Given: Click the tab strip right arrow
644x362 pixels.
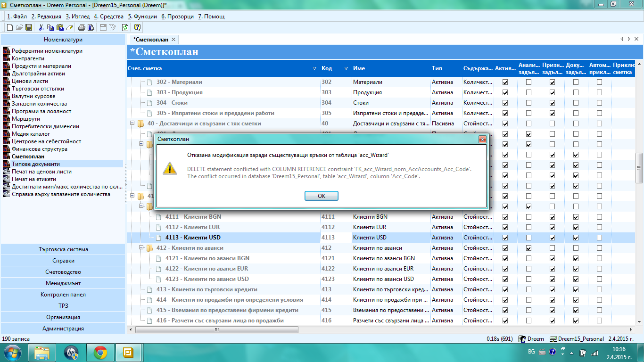Looking at the screenshot, I should coord(629,40).
